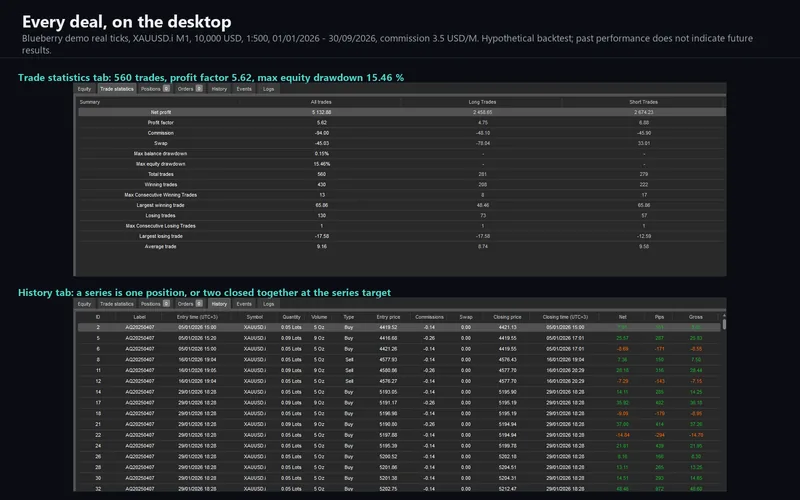Click the entry price cell 5191.17
The width and height of the screenshot is (800, 500).
(x=388, y=403)
